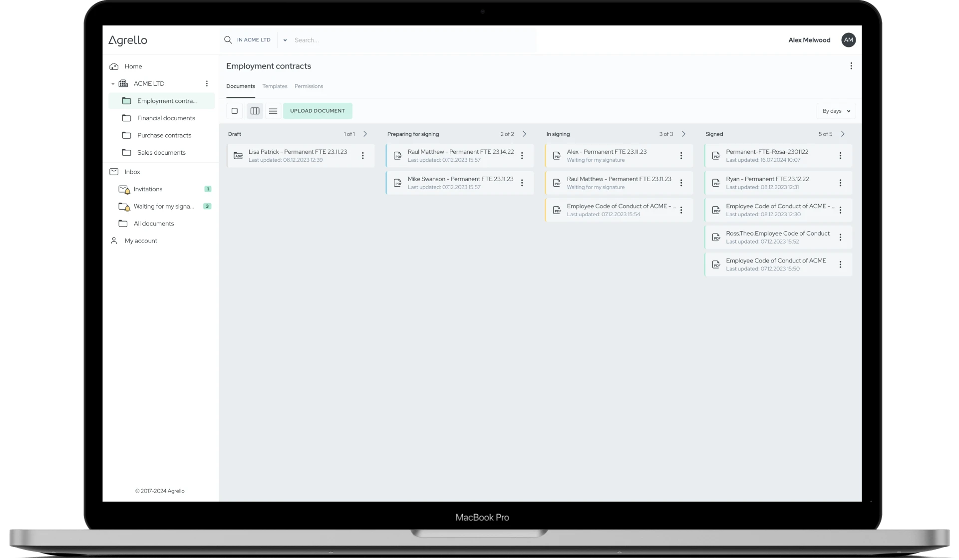
Task: Click the arrow chevron on the Signed column header
Action: (x=843, y=134)
